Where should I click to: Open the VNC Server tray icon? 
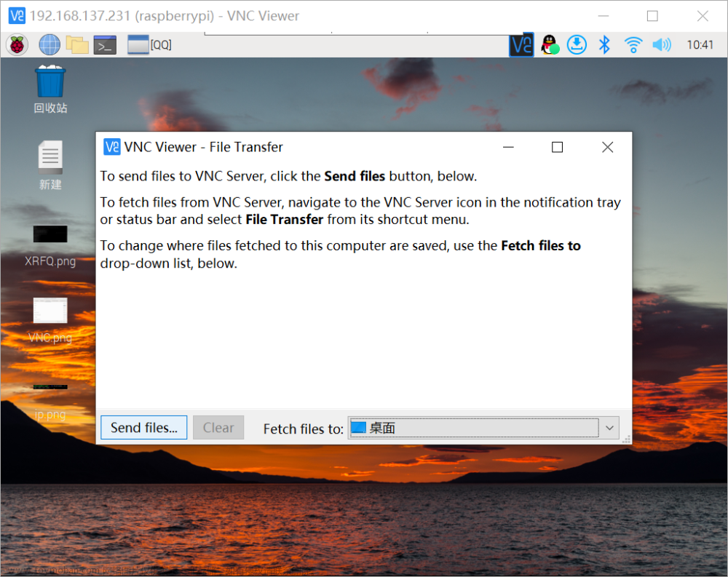[x=521, y=45]
